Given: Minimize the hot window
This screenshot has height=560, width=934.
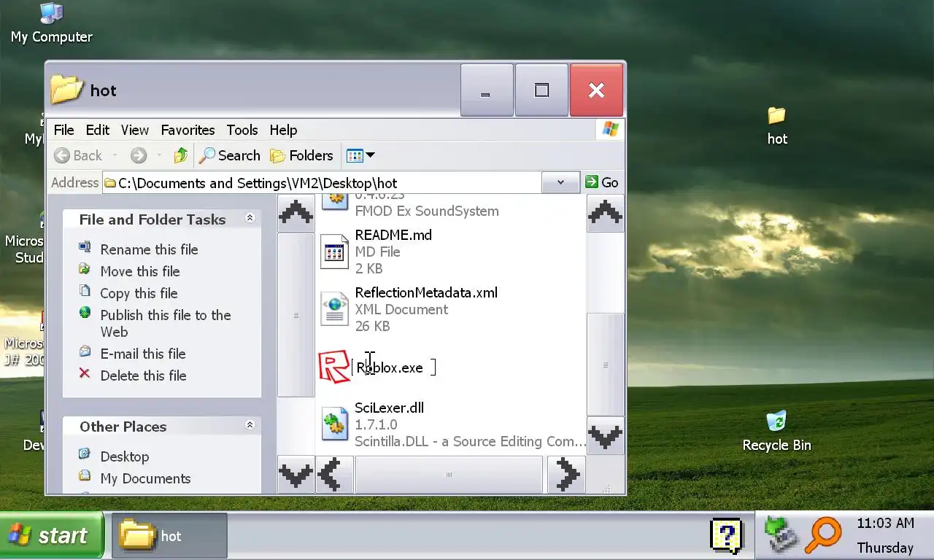Looking at the screenshot, I should pos(487,90).
